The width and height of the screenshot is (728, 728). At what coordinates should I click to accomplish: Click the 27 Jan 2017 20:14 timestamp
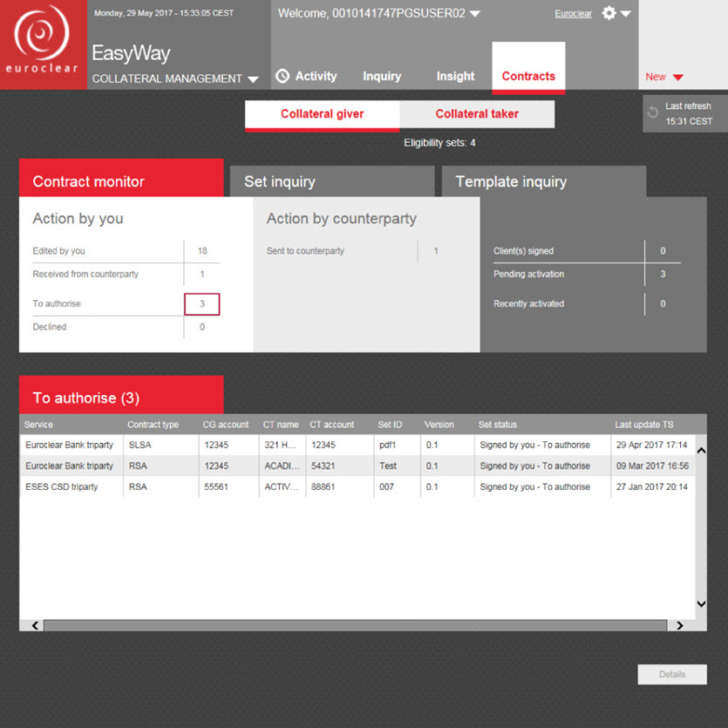click(x=652, y=486)
